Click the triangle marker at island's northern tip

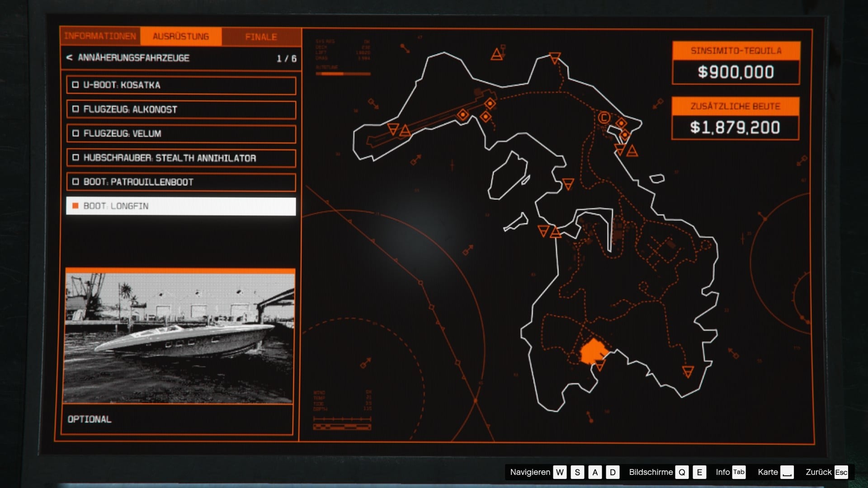[555, 58]
